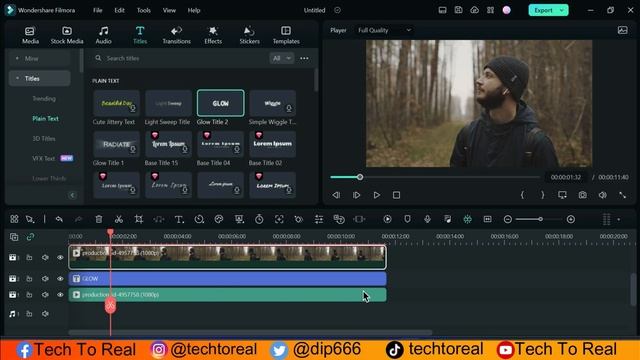Screen dimensions: 640x360
Task: Collapse the titles sidebar panel
Action: click(73, 195)
